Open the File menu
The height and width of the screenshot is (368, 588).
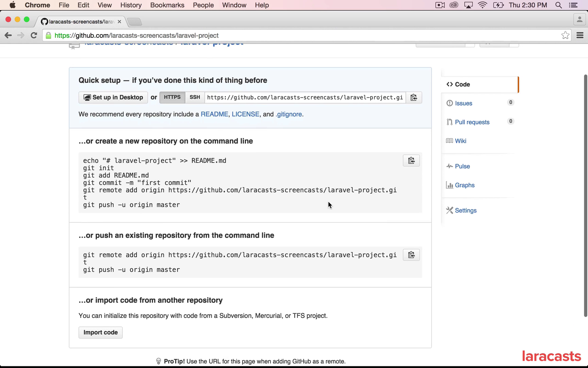pos(64,5)
